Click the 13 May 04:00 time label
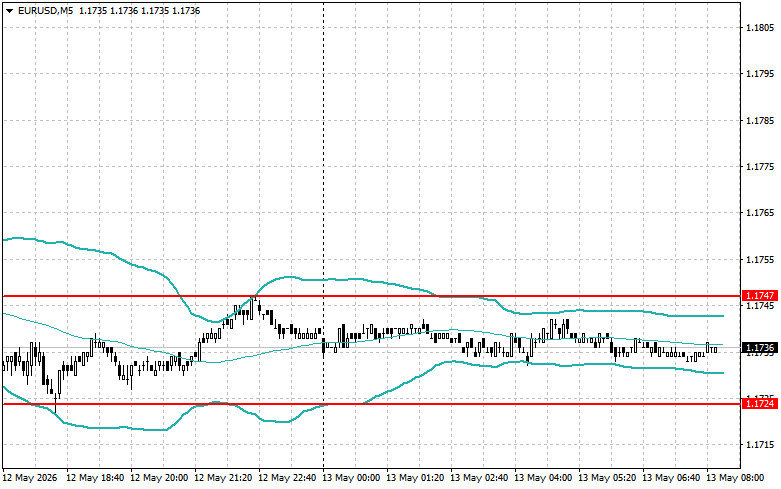The image size is (781, 489). [543, 478]
